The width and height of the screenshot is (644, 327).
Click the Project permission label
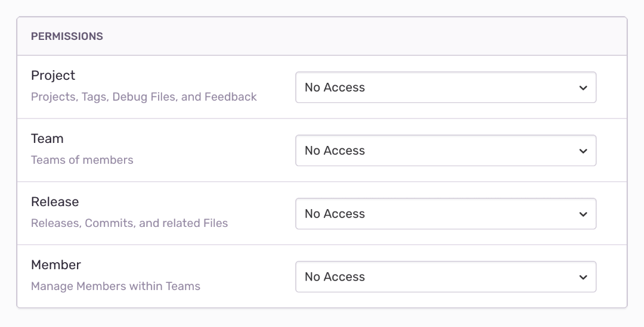(x=53, y=76)
